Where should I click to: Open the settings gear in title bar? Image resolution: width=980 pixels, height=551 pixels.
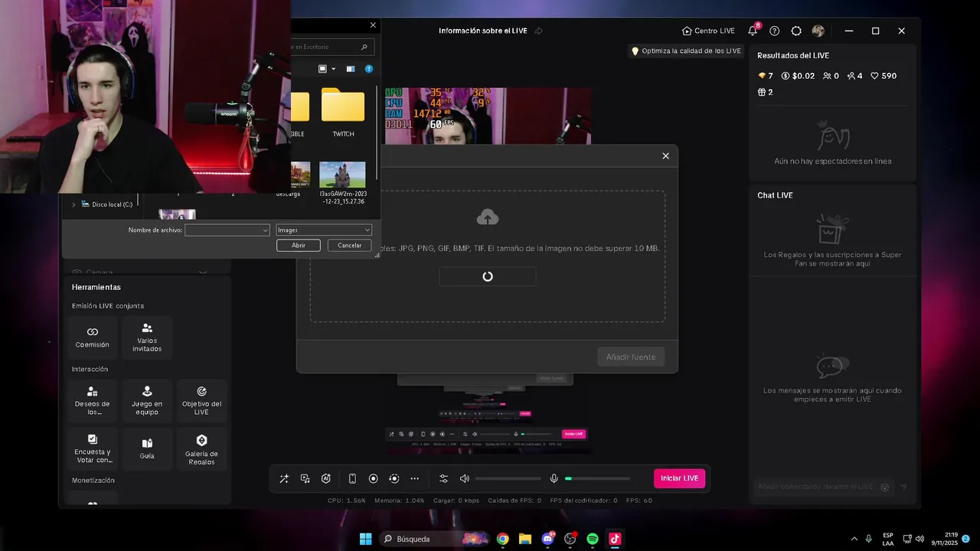click(x=796, y=31)
